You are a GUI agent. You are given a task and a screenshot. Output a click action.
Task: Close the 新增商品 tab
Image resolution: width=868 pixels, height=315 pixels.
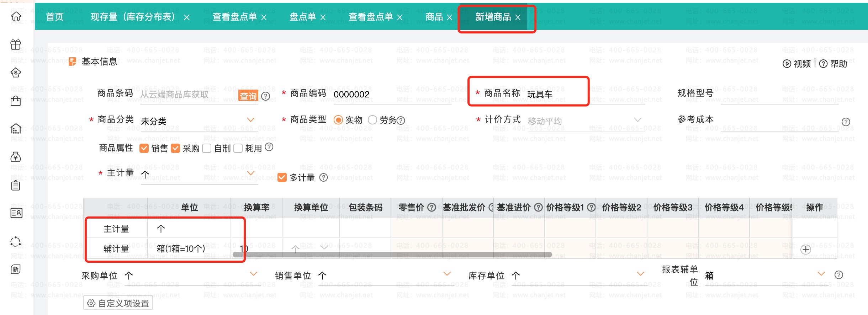pyautogui.click(x=518, y=17)
